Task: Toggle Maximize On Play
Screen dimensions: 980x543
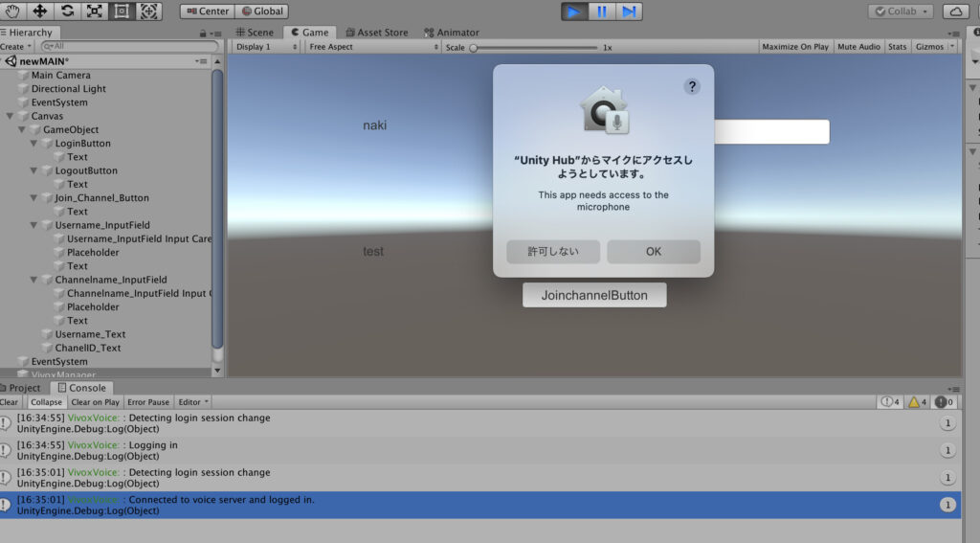Action: (x=795, y=47)
